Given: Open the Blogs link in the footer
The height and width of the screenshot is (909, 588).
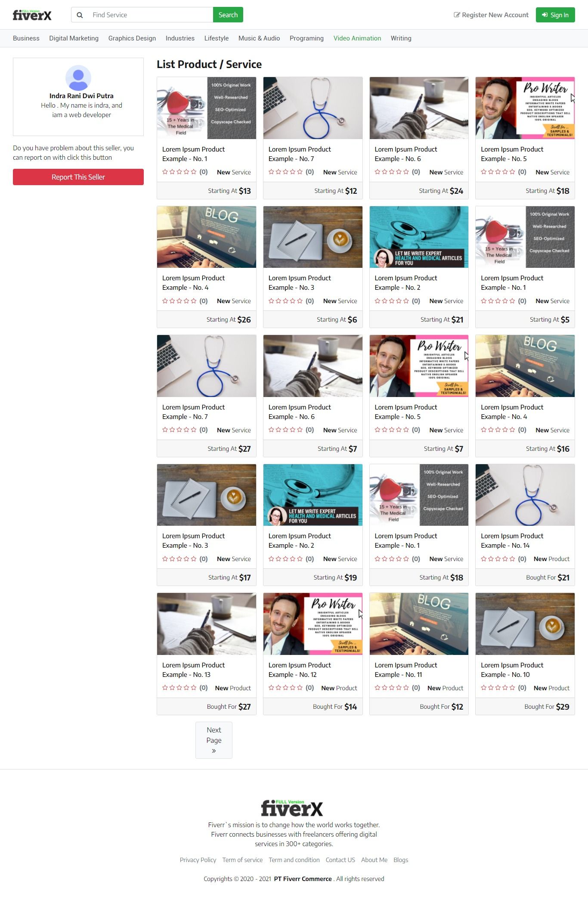Looking at the screenshot, I should pos(401,860).
